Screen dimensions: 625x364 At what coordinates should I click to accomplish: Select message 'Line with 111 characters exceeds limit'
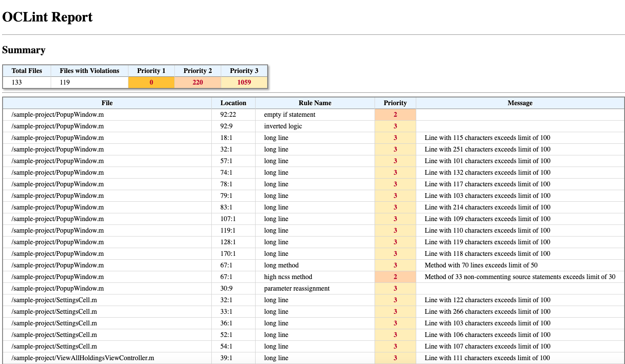coord(488,358)
